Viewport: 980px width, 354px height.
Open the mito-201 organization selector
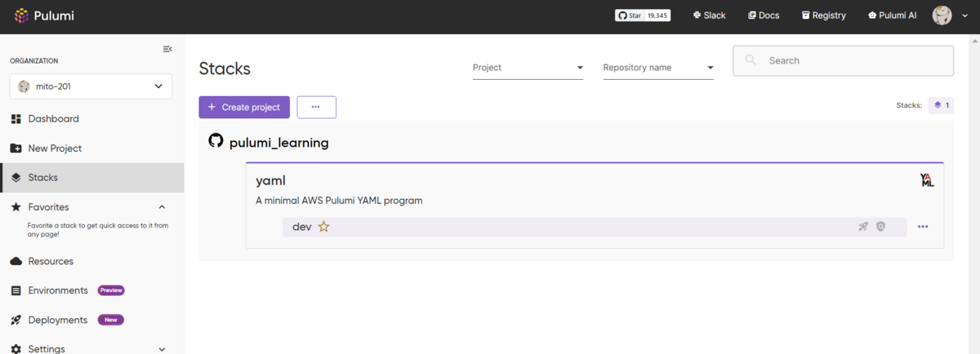pos(91,86)
